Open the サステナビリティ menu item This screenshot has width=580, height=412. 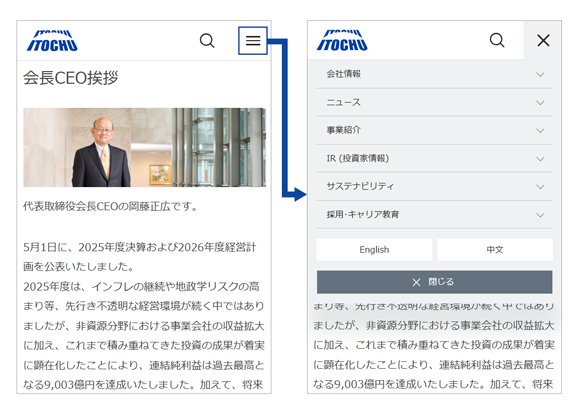click(x=434, y=186)
